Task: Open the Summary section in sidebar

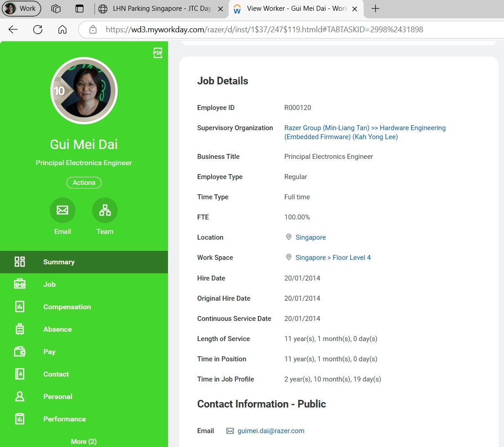Action: (84, 262)
